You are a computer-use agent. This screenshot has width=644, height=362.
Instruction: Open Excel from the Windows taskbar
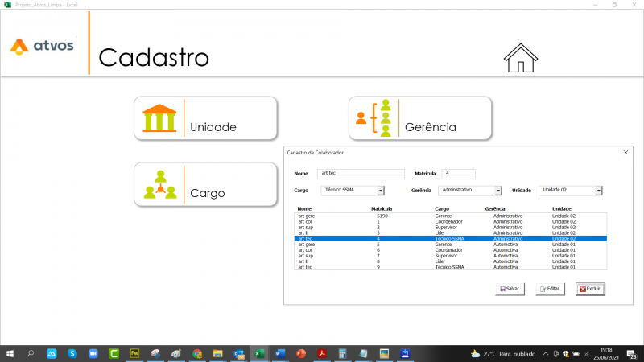(x=259, y=353)
